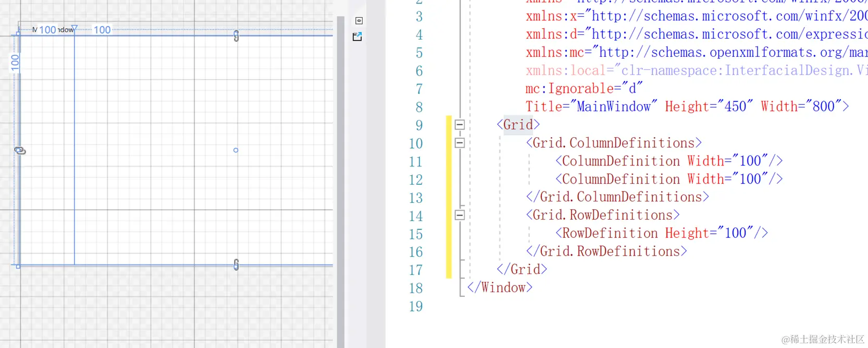Click the closing </Grid> tag text
This screenshot has width=868, height=348.
(522, 269)
